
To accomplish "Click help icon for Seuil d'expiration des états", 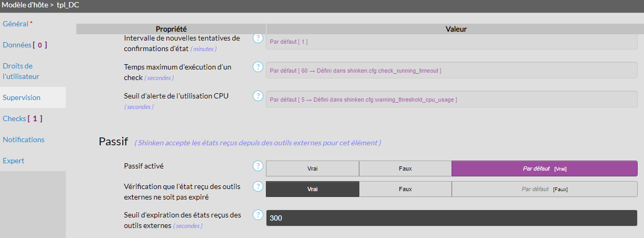I will pos(257,215).
